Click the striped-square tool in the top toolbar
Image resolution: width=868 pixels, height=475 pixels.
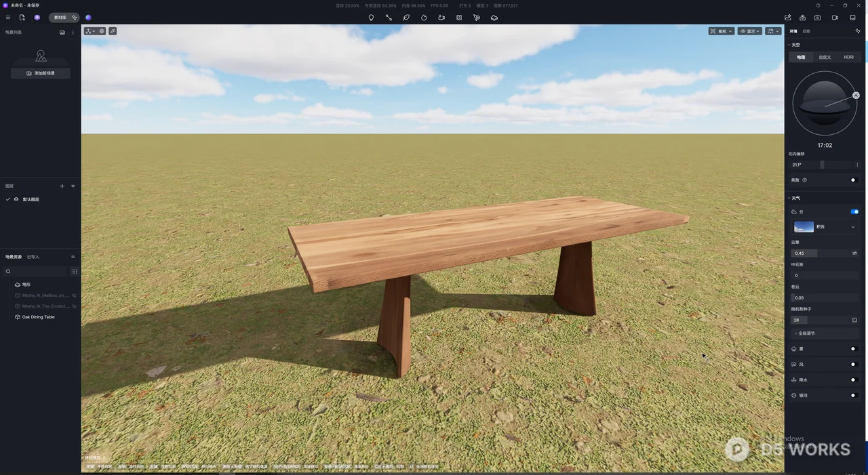[x=459, y=18]
